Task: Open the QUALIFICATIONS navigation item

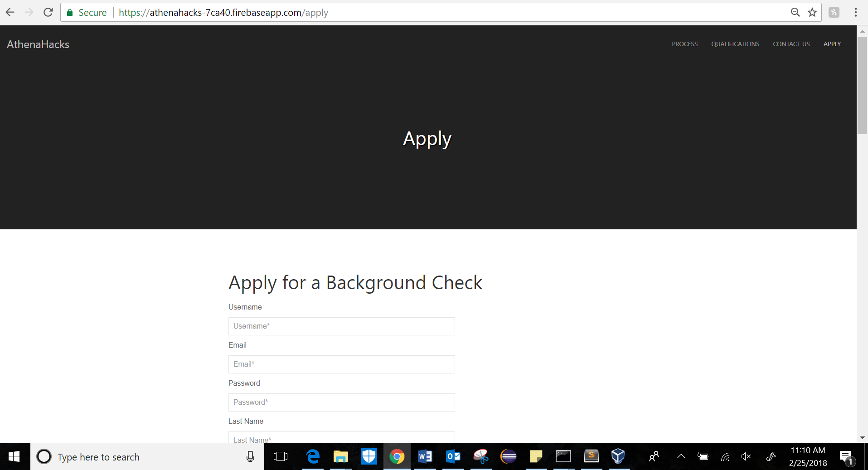Action: coord(735,44)
